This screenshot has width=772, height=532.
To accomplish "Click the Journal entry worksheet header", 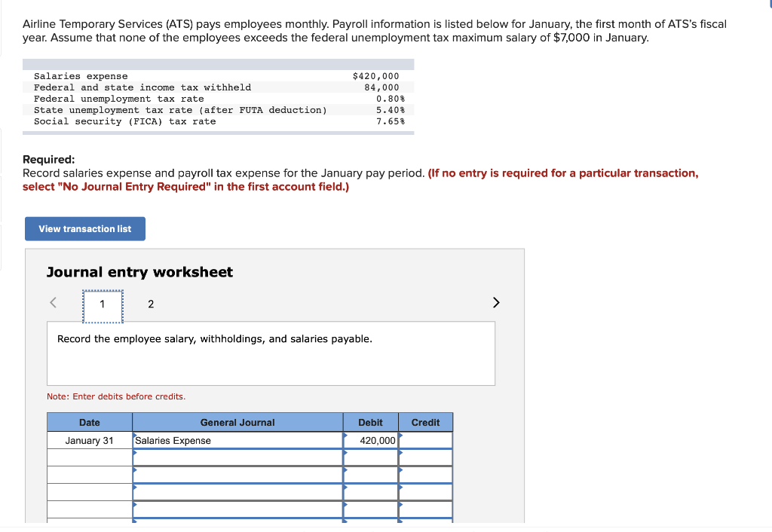I will click(x=139, y=272).
